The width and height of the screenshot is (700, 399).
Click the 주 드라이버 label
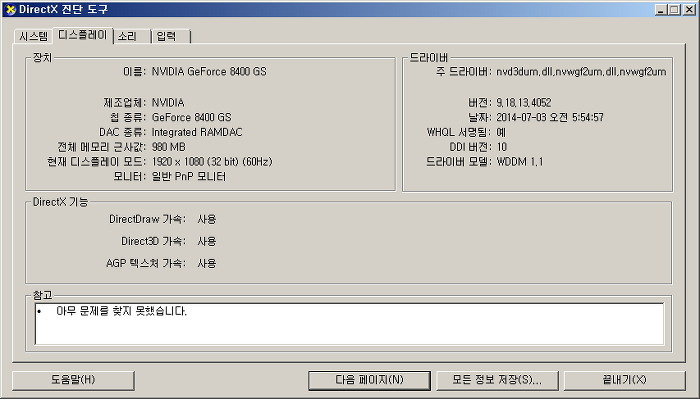463,71
